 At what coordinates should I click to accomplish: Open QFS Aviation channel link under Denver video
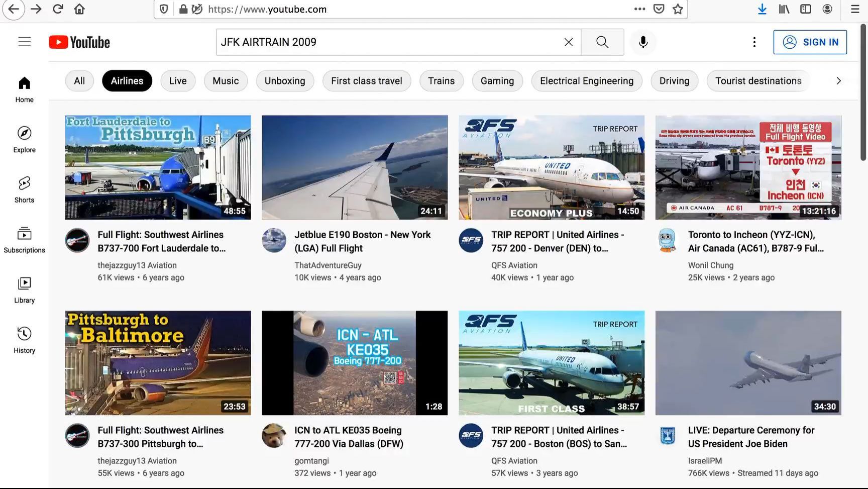click(514, 265)
